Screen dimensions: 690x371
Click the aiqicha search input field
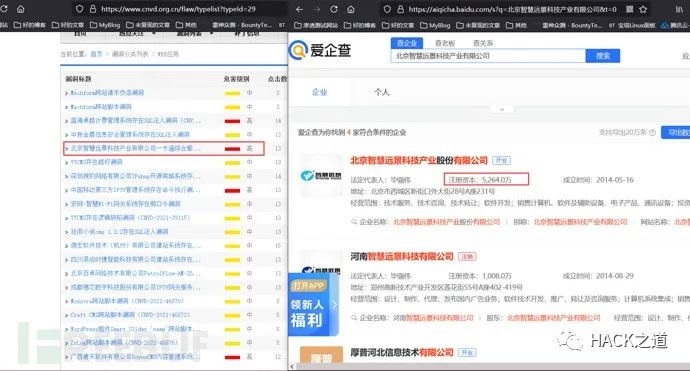pyautogui.click(x=488, y=56)
